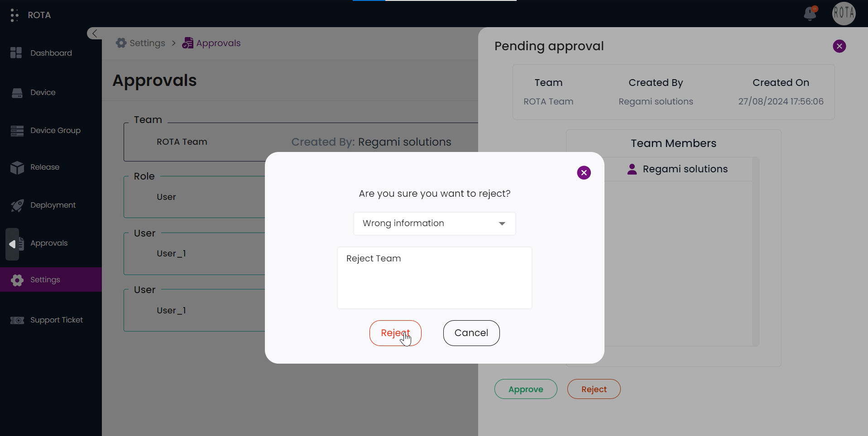Click the Reject Team comment text area
Screen dimensions: 868x436
pyautogui.click(x=434, y=278)
